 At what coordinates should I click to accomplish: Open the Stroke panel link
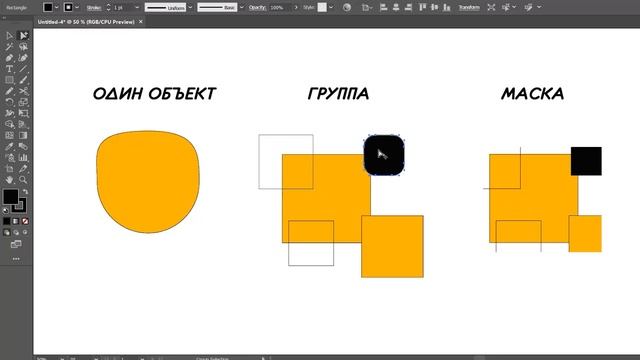click(x=94, y=7)
